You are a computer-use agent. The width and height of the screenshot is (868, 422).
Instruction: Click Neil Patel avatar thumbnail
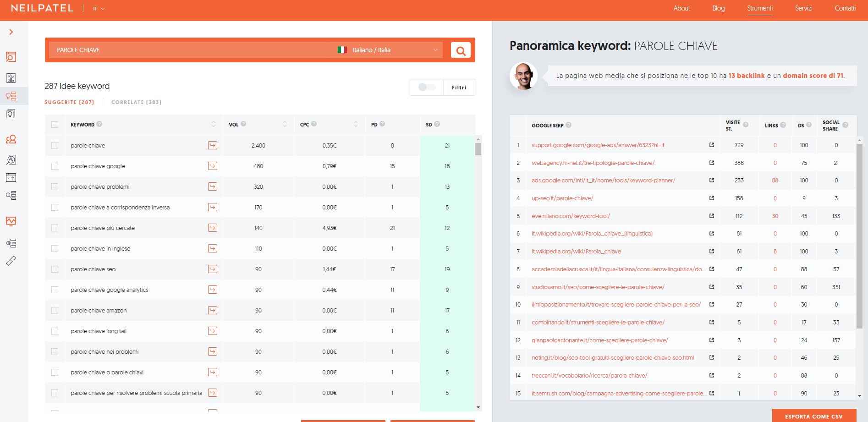[x=523, y=76]
